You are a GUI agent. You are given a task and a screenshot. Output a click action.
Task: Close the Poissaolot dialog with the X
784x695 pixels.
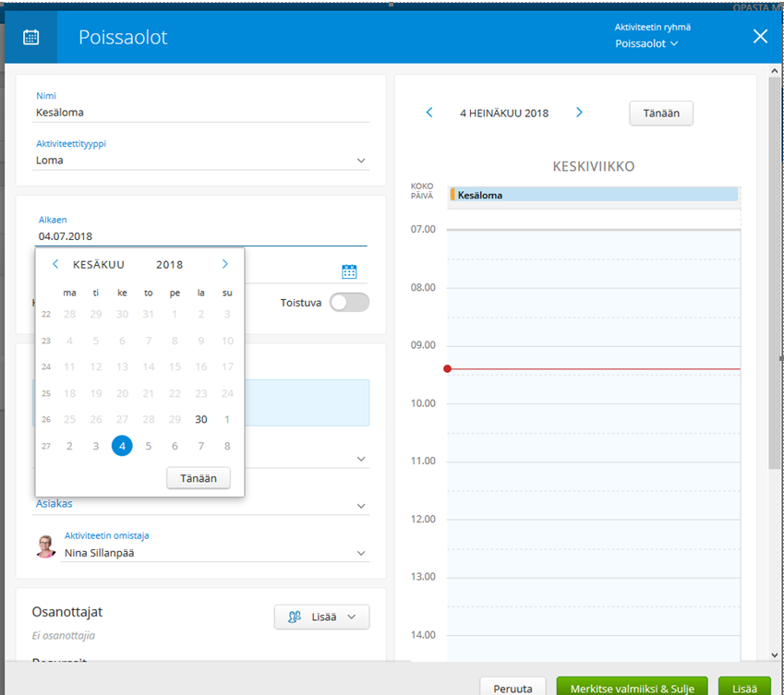[x=760, y=37]
